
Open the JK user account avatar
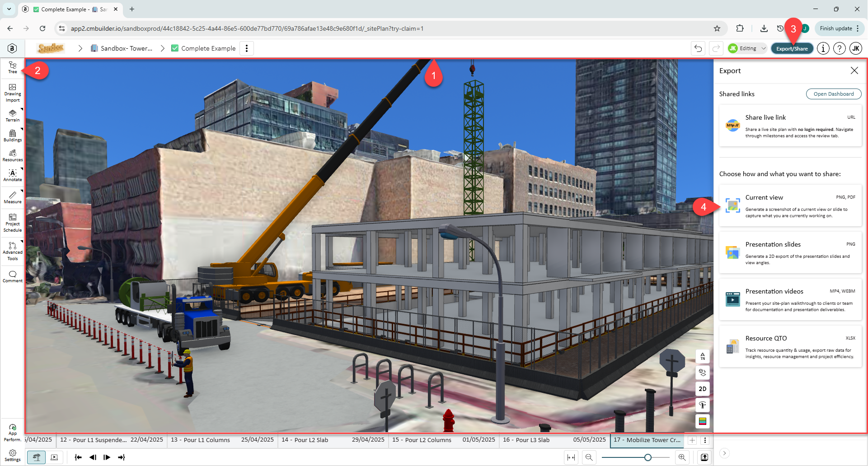[856, 48]
